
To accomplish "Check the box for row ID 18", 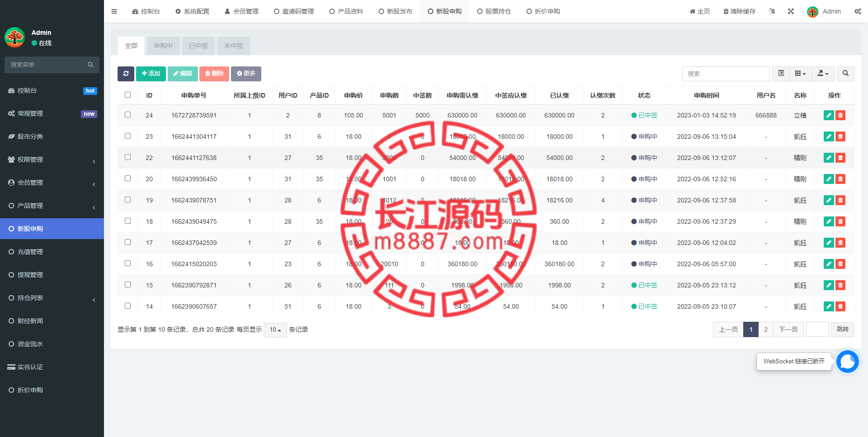I will pyautogui.click(x=127, y=221).
